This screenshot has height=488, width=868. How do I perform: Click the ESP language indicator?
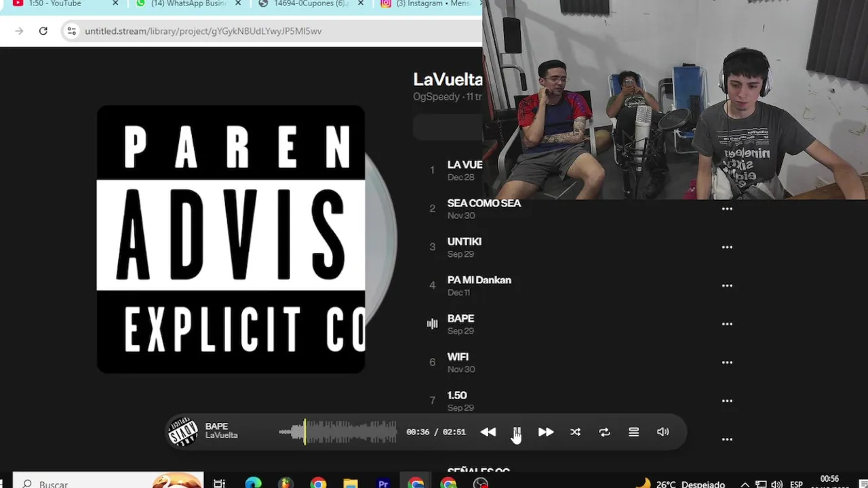(796, 484)
